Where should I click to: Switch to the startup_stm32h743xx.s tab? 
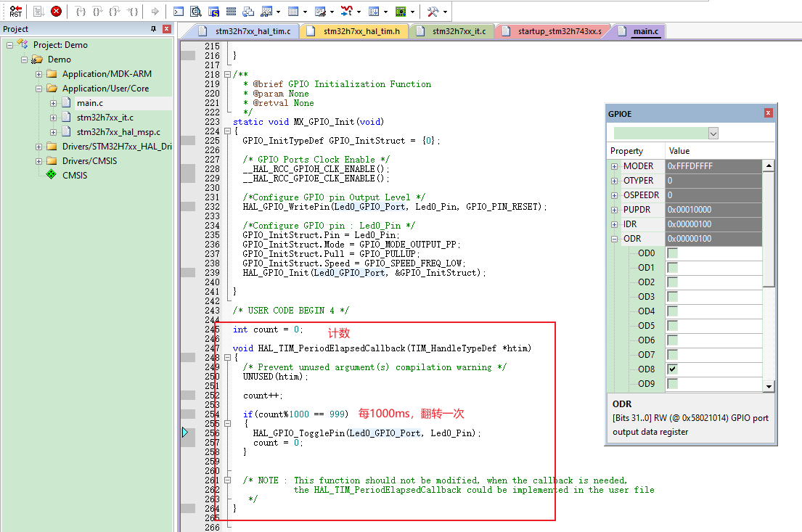click(x=553, y=31)
